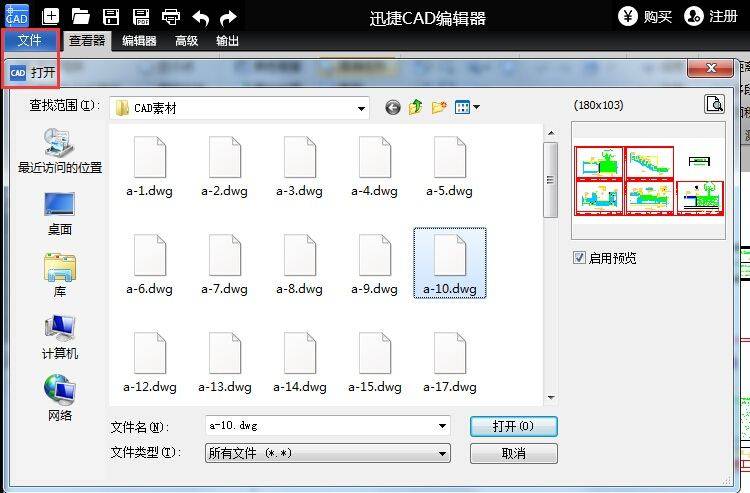This screenshot has height=493, width=750.
Task: Open recent places (最近访问的位置)
Action: coord(60,151)
